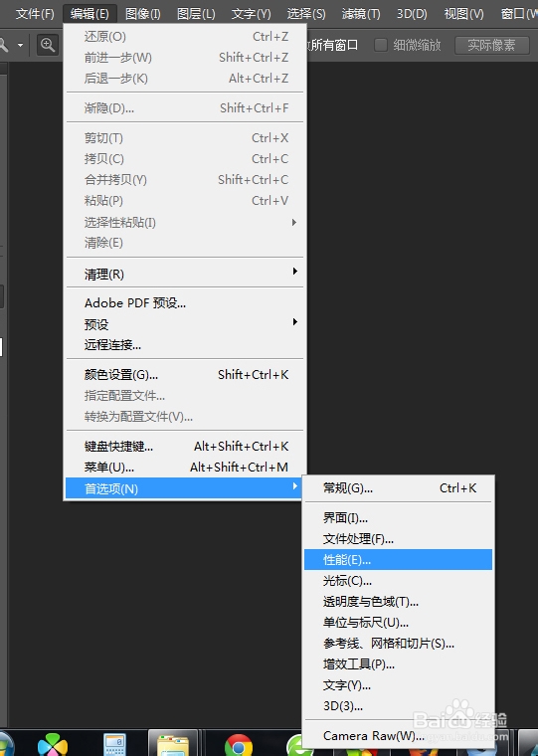Expand the 清理(R) submenu
Image resolution: width=538 pixels, height=756 pixels.
pyautogui.click(x=185, y=274)
